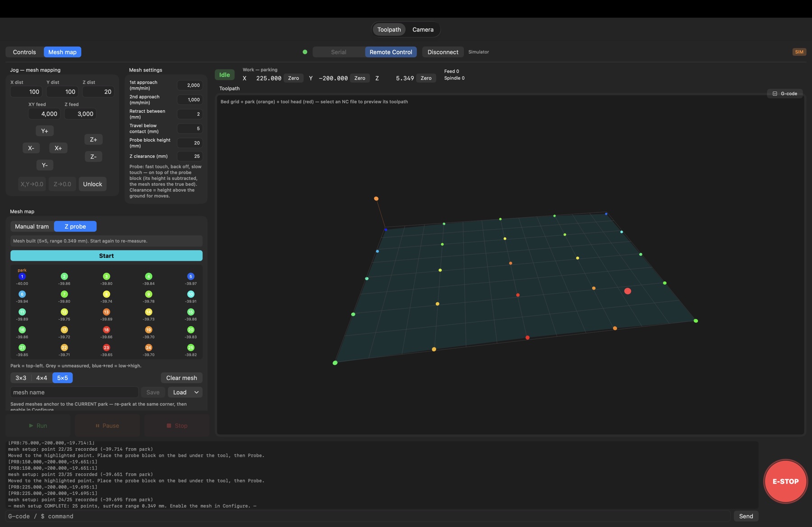This screenshot has height=527, width=812.
Task: Select mesh point 6 circle
Action: tap(22, 294)
